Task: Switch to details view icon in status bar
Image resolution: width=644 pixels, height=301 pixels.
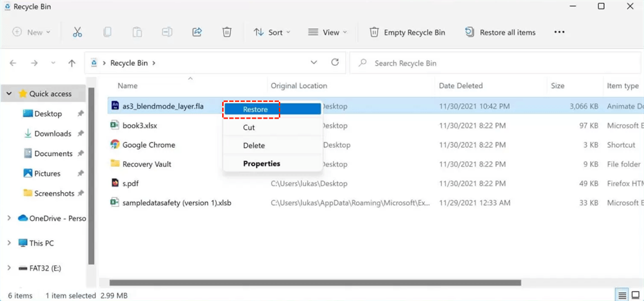Action: pyautogui.click(x=621, y=295)
